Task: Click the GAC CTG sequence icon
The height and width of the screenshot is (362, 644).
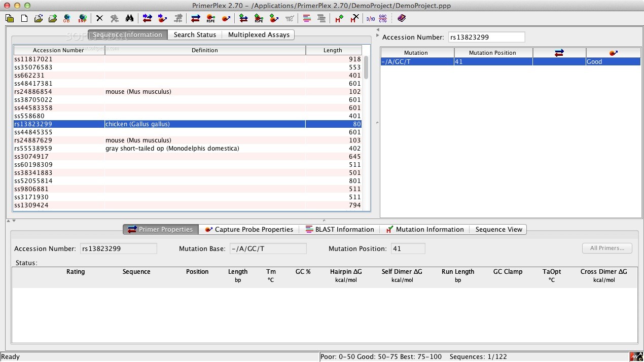Action: (383, 19)
